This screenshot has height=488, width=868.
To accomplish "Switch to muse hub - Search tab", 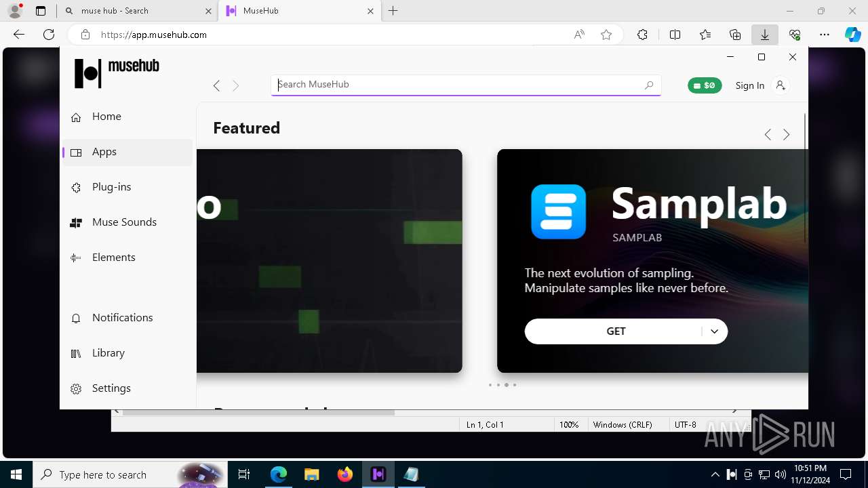I will [x=138, y=11].
